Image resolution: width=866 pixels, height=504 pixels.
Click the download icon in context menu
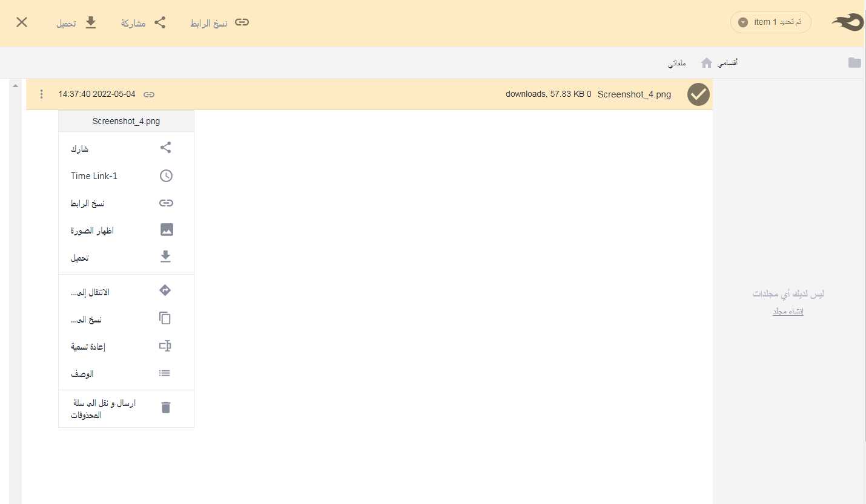click(x=165, y=257)
